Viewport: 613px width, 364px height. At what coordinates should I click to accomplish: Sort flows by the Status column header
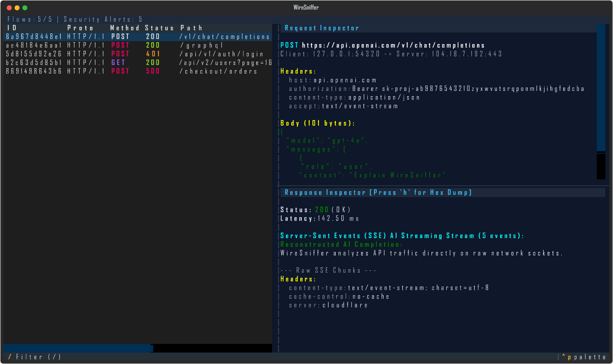point(159,28)
